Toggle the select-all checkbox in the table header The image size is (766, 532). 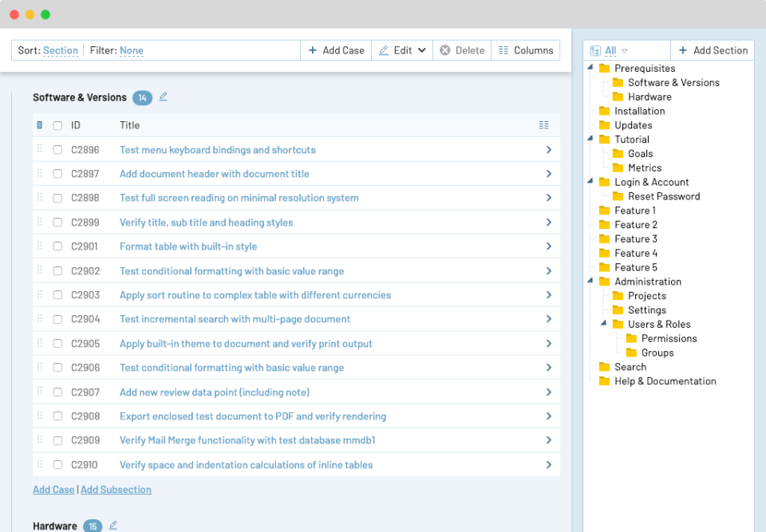(x=57, y=125)
